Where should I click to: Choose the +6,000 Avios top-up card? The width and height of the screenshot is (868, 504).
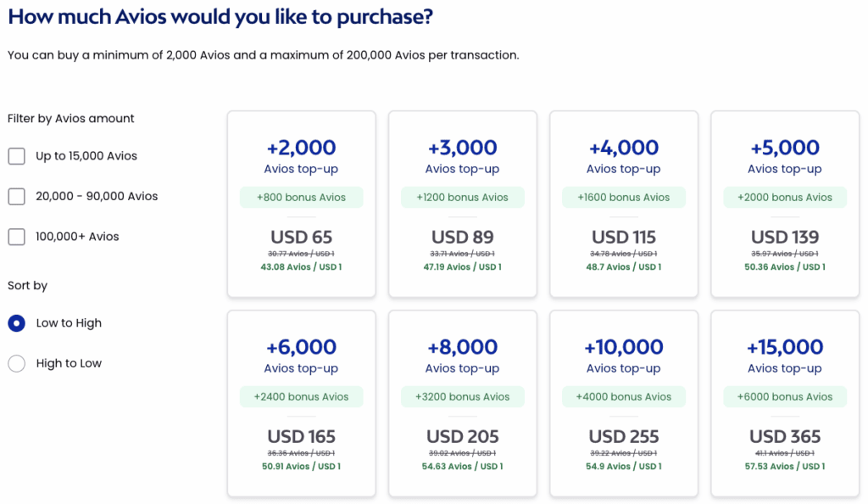coord(301,356)
